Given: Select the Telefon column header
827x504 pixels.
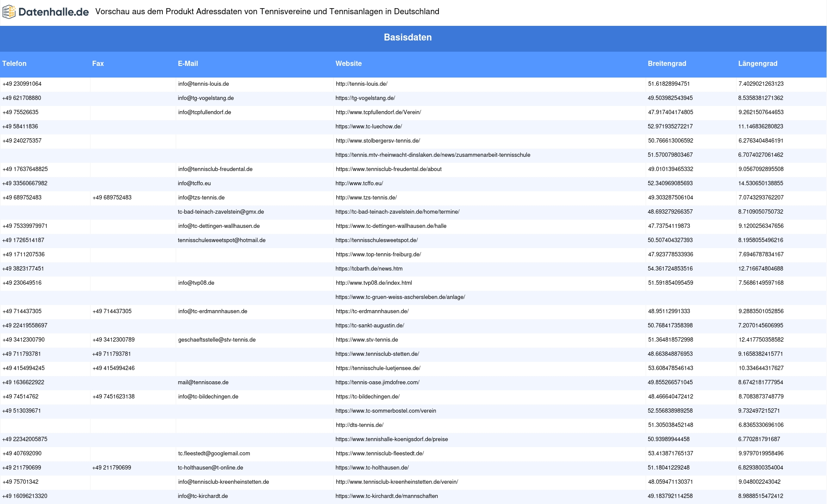Looking at the screenshot, I should coord(14,63).
